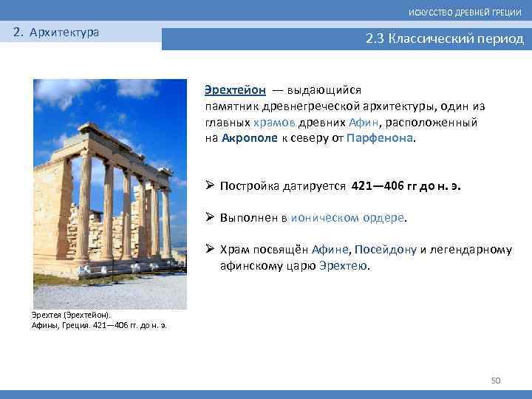
Task: Open the Афине link in last bullet
Action: 330,250
